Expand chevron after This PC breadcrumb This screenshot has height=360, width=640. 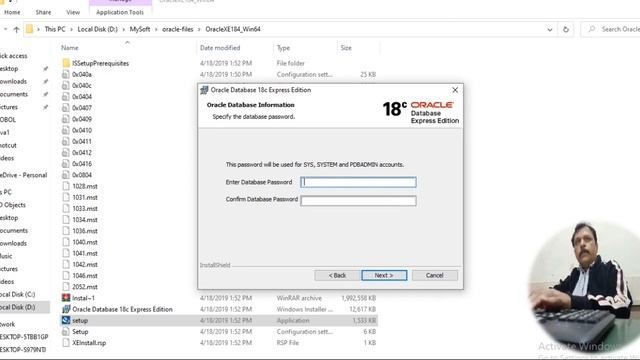click(x=71, y=29)
